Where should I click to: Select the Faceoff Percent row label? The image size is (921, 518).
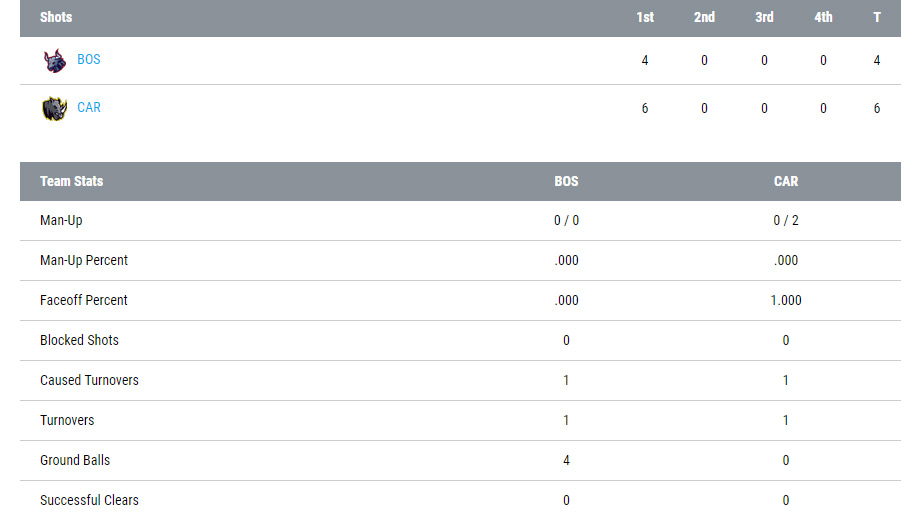click(84, 300)
